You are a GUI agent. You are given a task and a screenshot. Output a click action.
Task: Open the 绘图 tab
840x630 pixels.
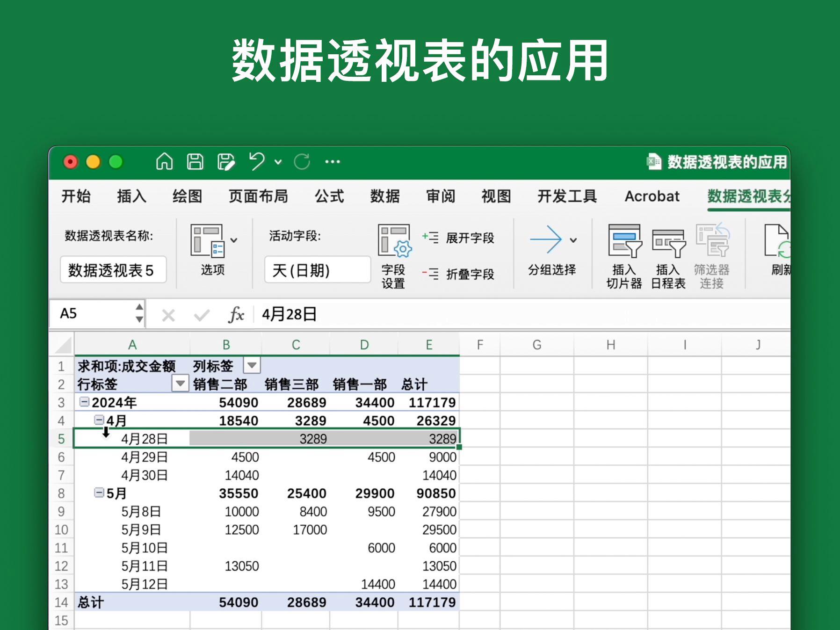[187, 196]
